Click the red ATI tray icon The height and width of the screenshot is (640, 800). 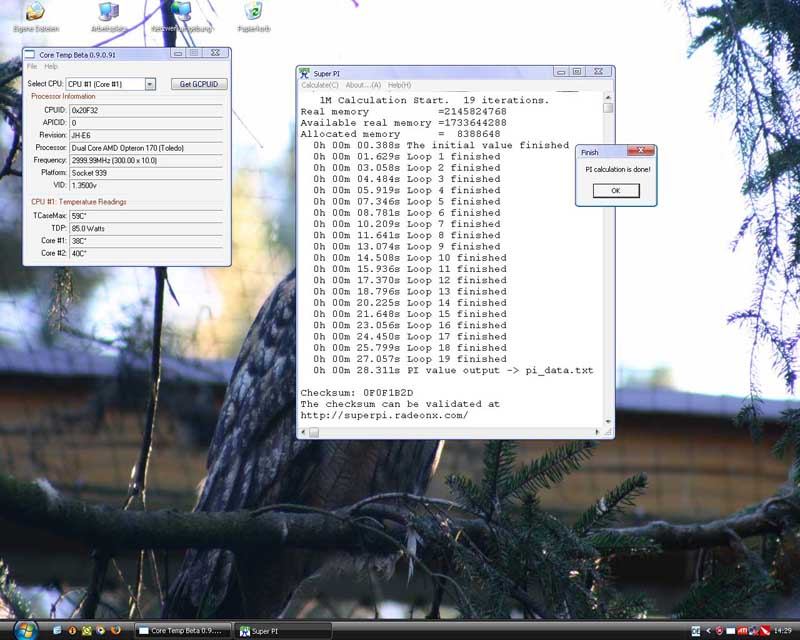(x=742, y=631)
